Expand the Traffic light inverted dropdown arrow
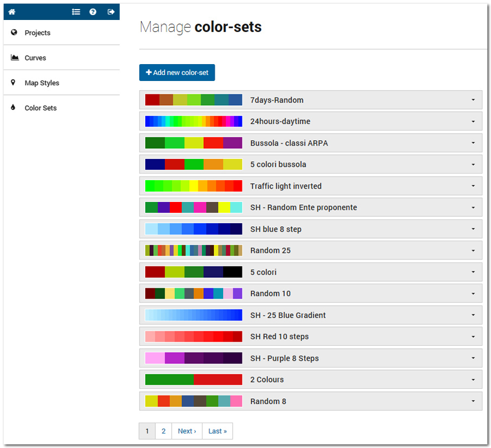 473,186
